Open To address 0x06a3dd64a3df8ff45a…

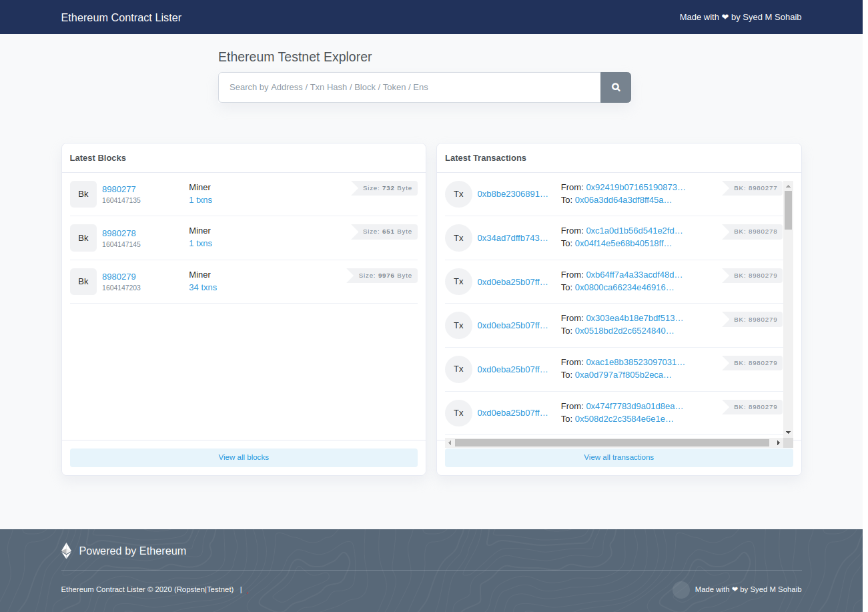pos(623,200)
